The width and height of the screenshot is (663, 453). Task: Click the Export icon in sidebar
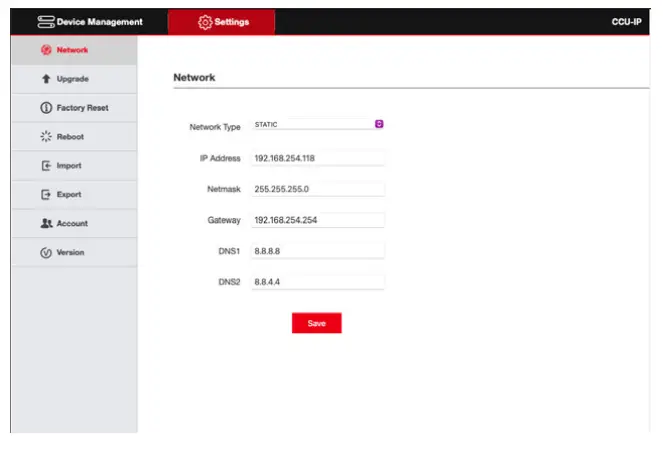(x=46, y=195)
